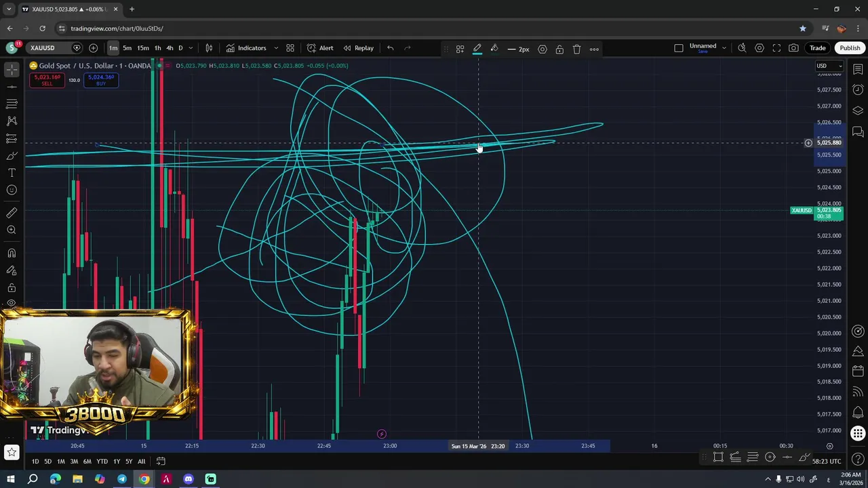This screenshot has height=488, width=868.
Task: Open the pattern drawing tools
Action: (x=12, y=121)
